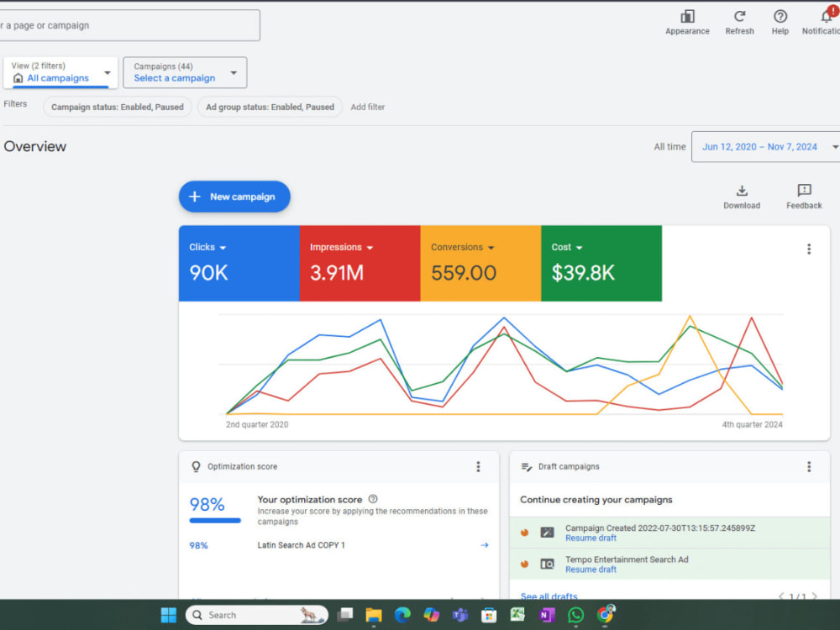Click the optimization score help question icon

pyautogui.click(x=373, y=499)
